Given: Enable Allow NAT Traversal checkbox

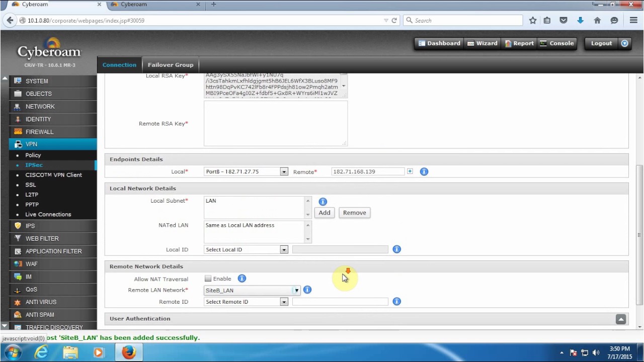Looking at the screenshot, I should [x=208, y=279].
